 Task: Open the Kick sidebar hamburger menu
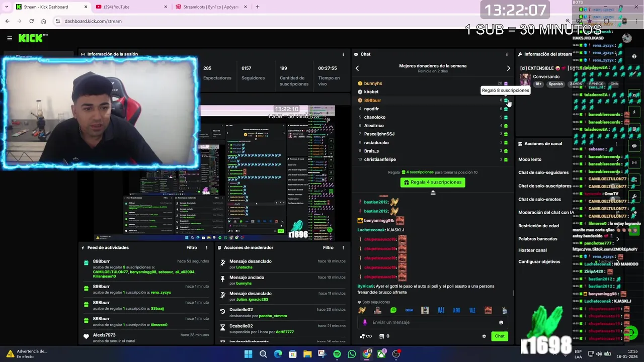(x=10, y=38)
